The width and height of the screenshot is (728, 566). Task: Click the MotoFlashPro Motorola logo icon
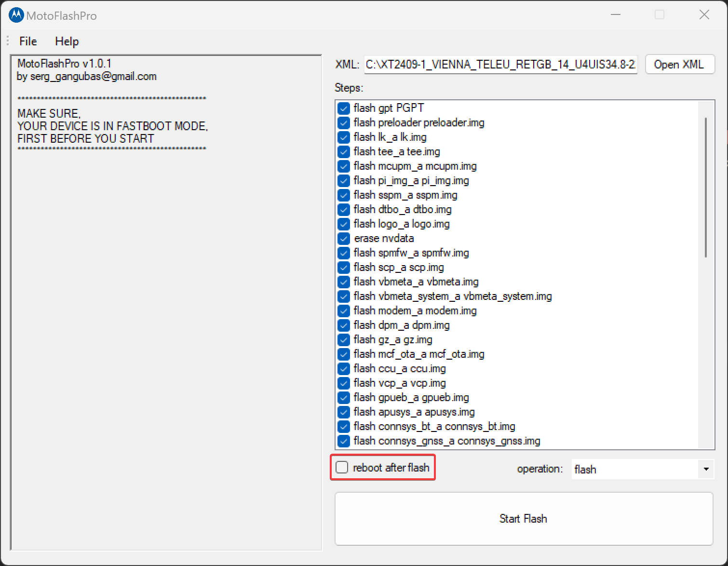[16, 15]
